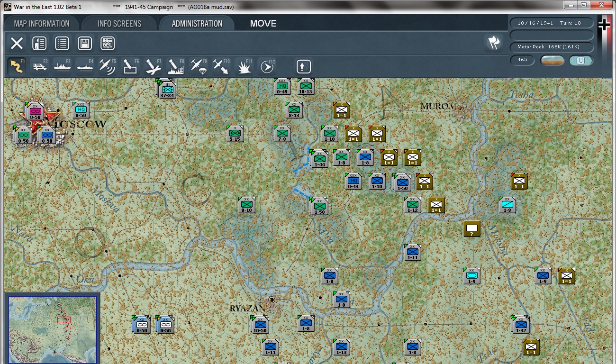Image resolution: width=616 pixels, height=364 pixels.
Task: Click the German cross flag emblem
Action: pyautogui.click(x=604, y=25)
